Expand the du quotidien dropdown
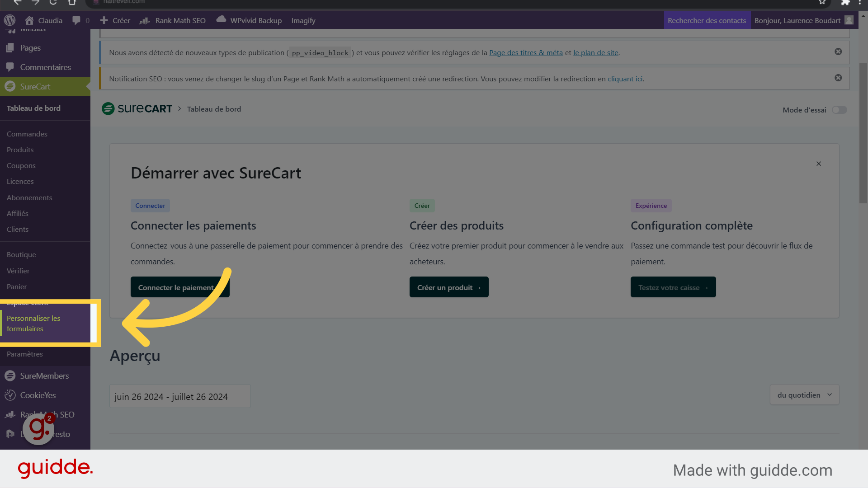Viewport: 868px width, 488px height. tap(804, 395)
